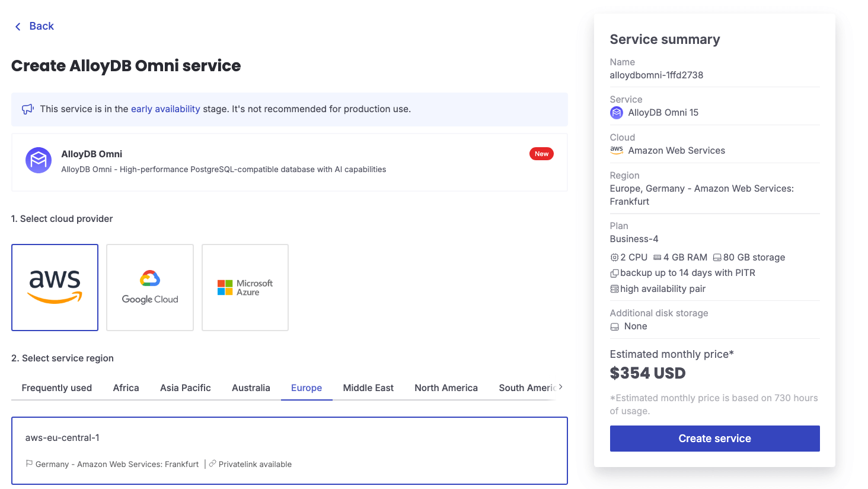Click the Privatelink chain icon
Screen dimensions: 868x489
212,463
